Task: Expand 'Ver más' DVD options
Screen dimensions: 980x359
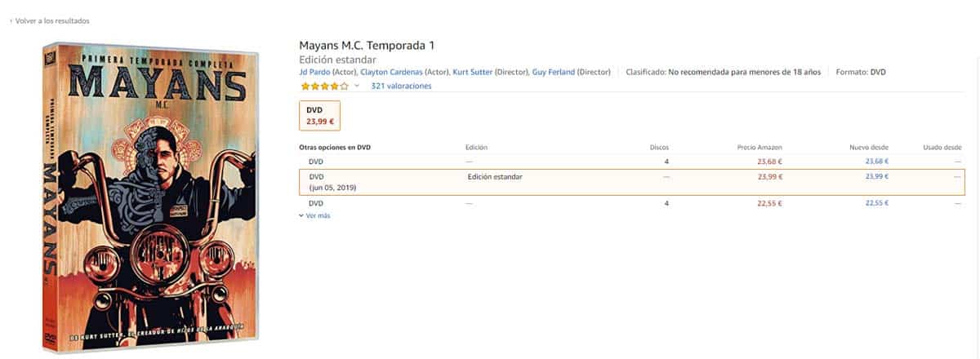Action: coord(317,215)
